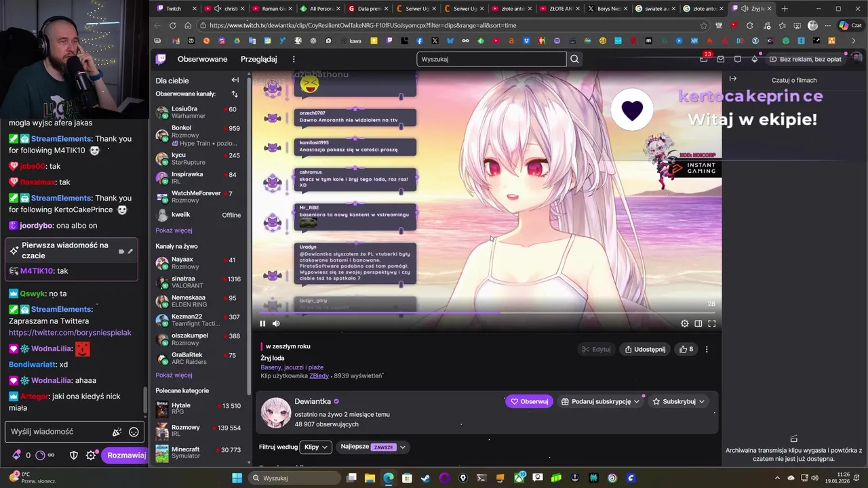The image size is (868, 488).
Task: Click the Rozmawiaj chat button
Action: (126, 455)
